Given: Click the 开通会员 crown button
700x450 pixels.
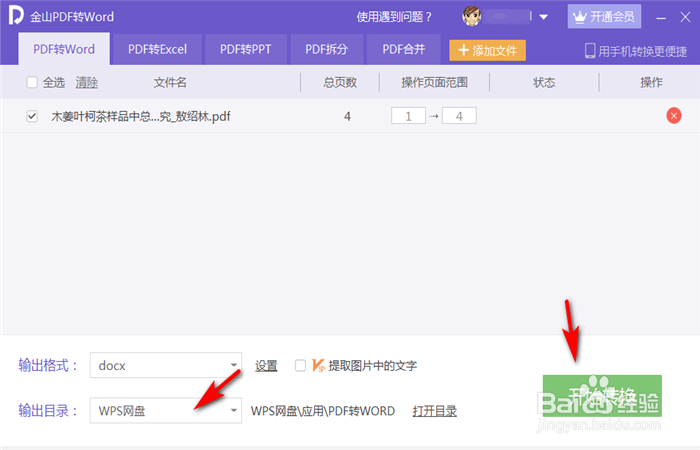Looking at the screenshot, I should click(604, 17).
